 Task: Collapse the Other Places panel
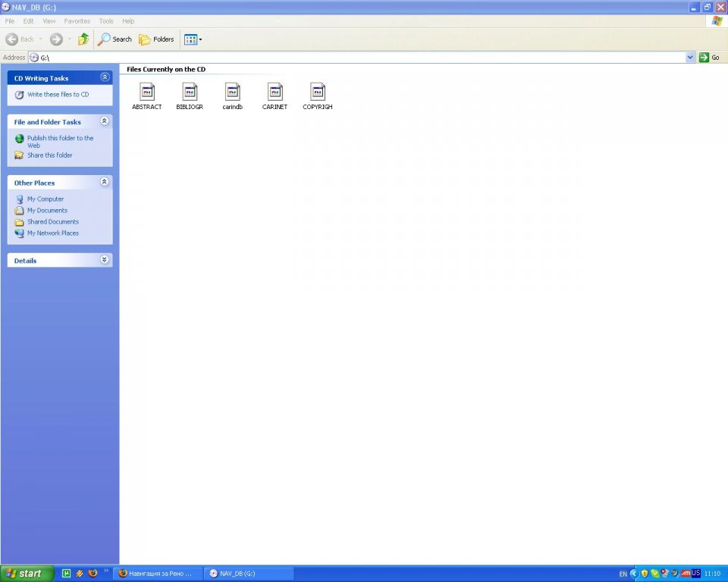coord(105,183)
